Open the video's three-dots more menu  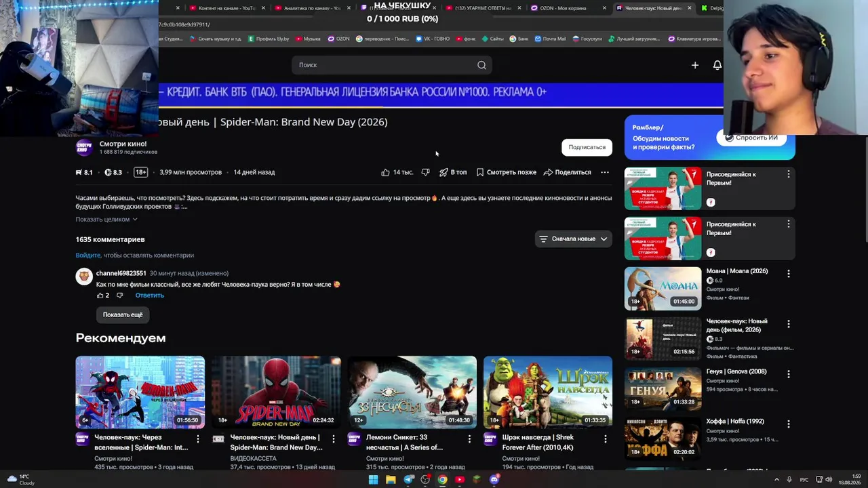pyautogui.click(x=605, y=172)
